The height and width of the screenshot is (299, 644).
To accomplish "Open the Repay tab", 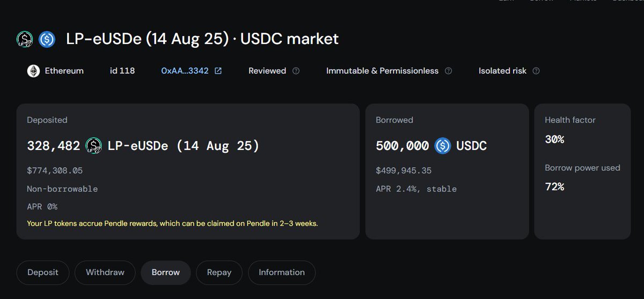I will click(x=219, y=272).
